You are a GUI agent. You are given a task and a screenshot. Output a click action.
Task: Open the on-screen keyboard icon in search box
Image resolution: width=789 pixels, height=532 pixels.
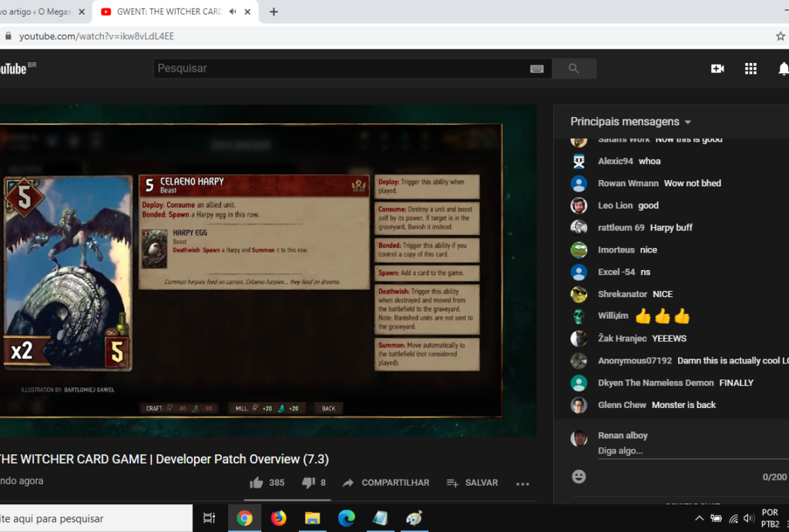[x=537, y=69]
